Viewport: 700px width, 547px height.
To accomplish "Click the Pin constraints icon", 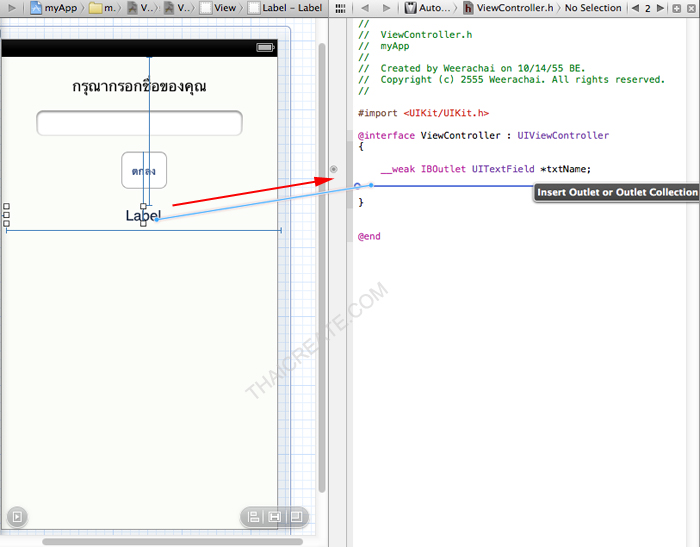I will point(275,517).
